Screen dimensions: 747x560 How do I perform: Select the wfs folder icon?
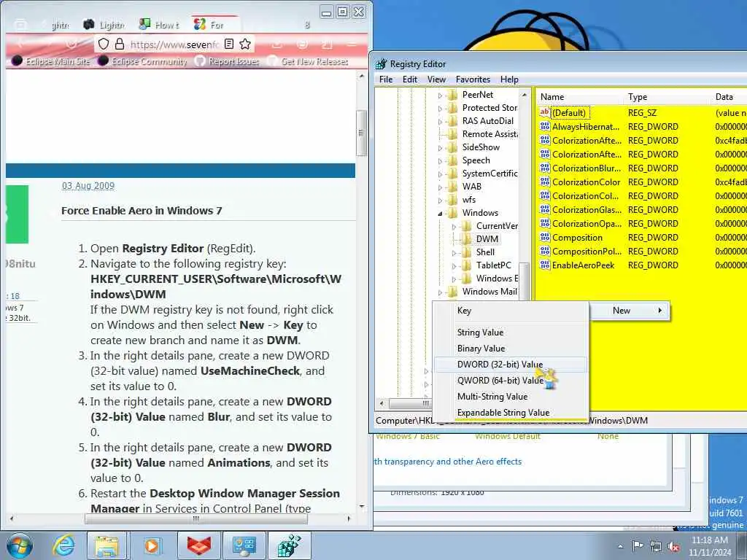(x=452, y=200)
